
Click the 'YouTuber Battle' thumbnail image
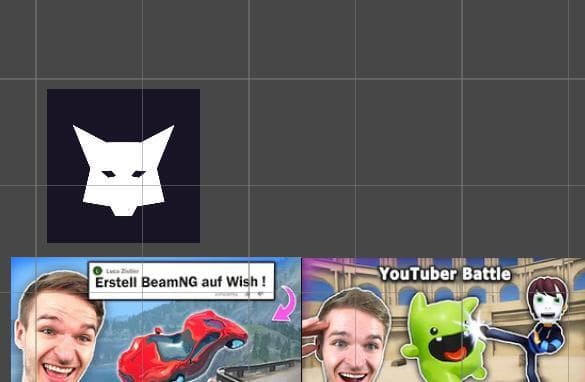[443, 320]
